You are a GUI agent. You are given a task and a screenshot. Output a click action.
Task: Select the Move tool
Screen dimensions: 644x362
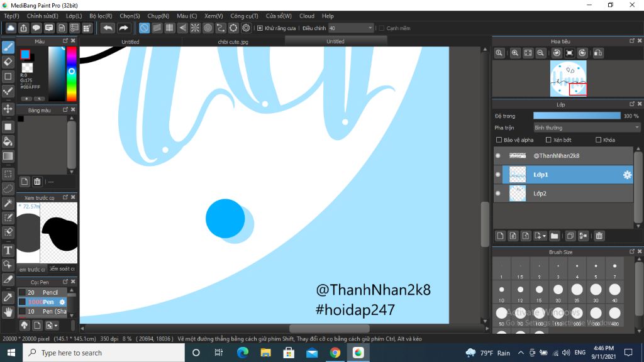click(x=8, y=109)
